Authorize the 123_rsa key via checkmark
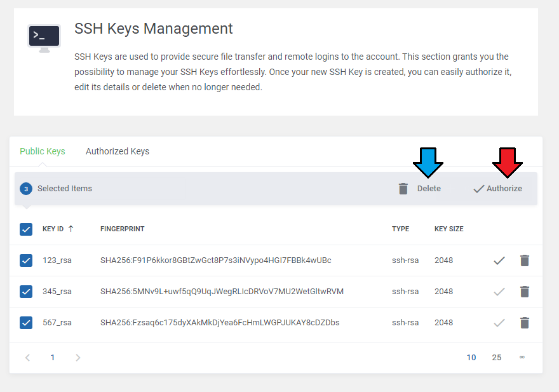This screenshot has width=559, height=392. (x=499, y=260)
